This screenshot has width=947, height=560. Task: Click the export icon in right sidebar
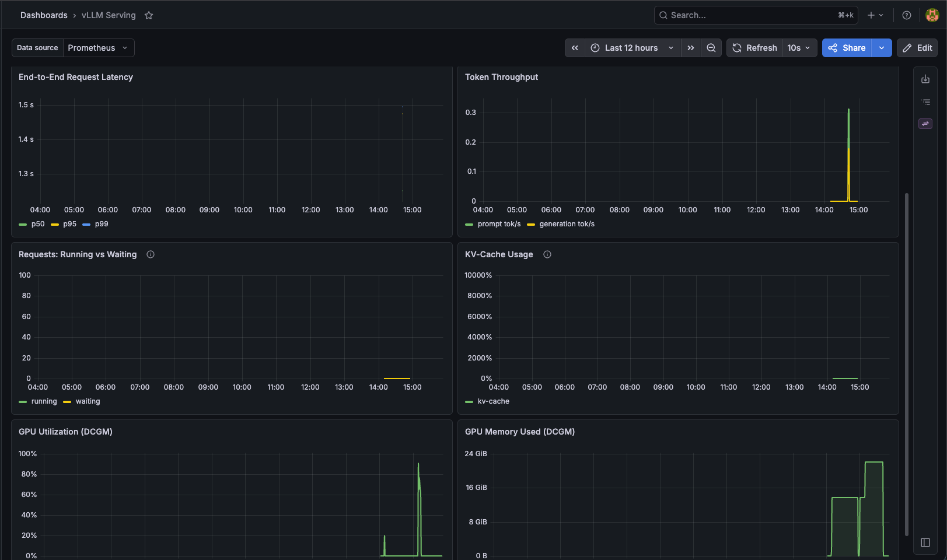click(925, 79)
